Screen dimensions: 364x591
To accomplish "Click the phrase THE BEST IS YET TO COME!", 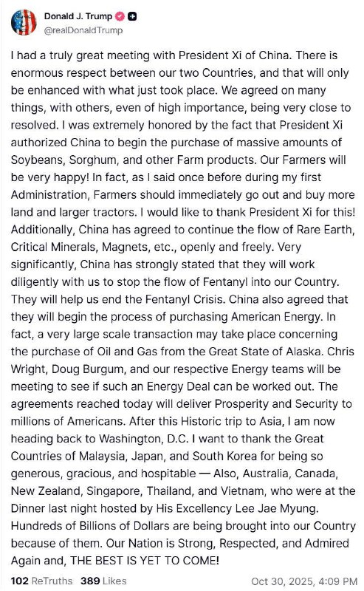I will tap(144, 561).
